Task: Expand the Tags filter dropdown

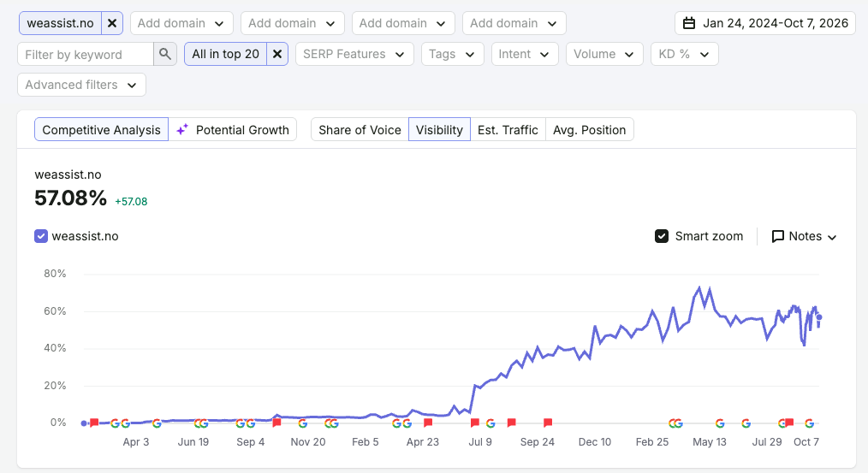Action: pos(452,54)
